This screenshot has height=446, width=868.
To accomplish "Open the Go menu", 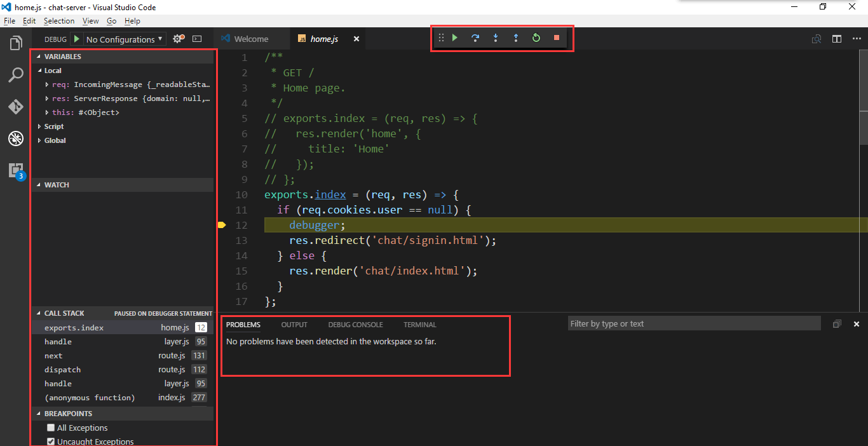I will click(111, 21).
